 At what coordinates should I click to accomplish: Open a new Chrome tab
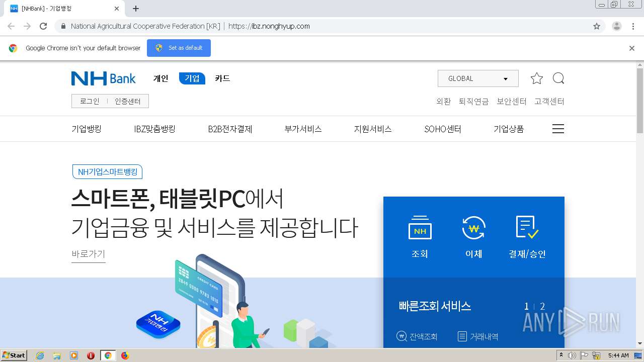(136, 9)
